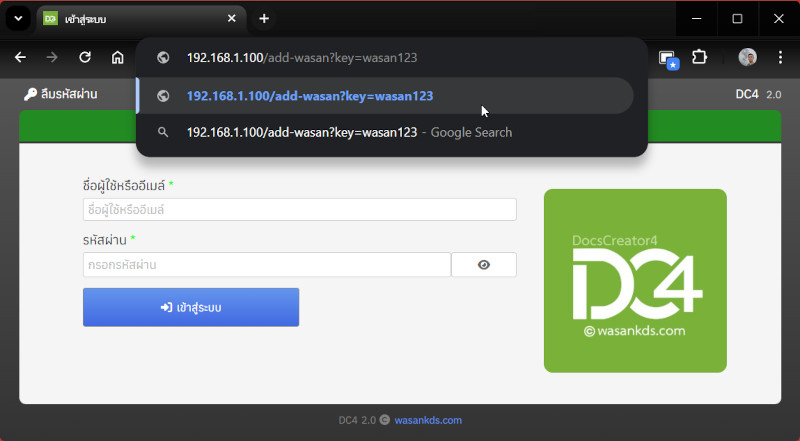Close the เข้าสู่ระบบ tab
The width and height of the screenshot is (800, 441).
coord(232,18)
